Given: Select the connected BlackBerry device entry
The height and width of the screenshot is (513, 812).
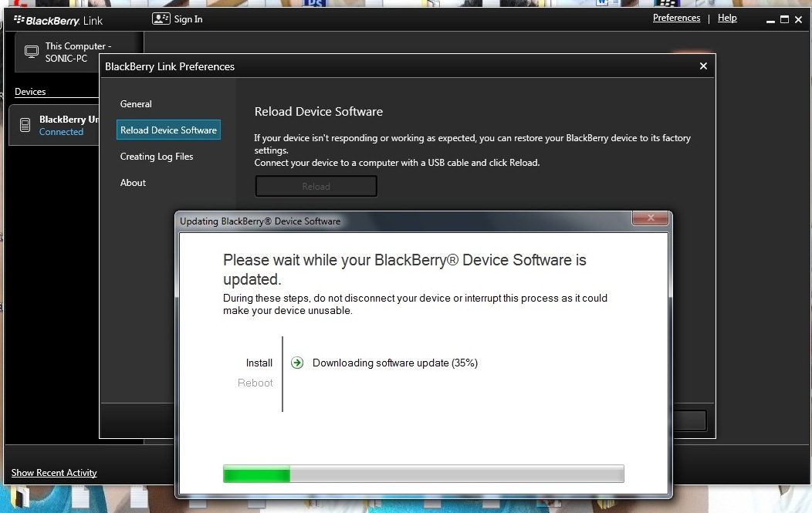Looking at the screenshot, I should pyautogui.click(x=54, y=125).
